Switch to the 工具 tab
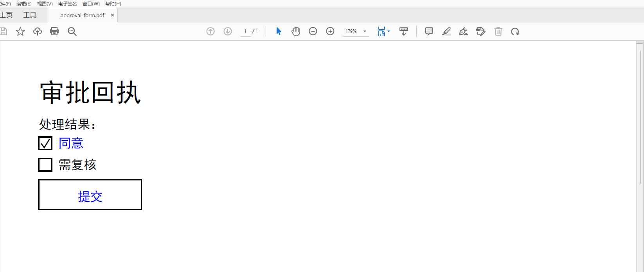Screen dimensions: 644x272 coord(30,15)
